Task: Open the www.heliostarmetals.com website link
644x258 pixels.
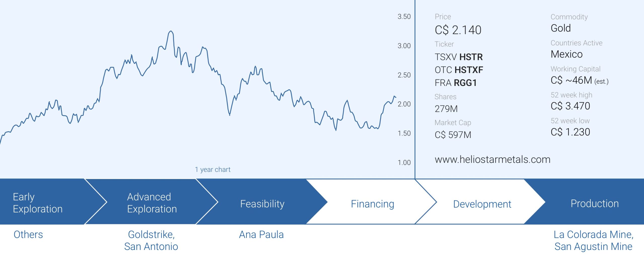Action: [492, 159]
